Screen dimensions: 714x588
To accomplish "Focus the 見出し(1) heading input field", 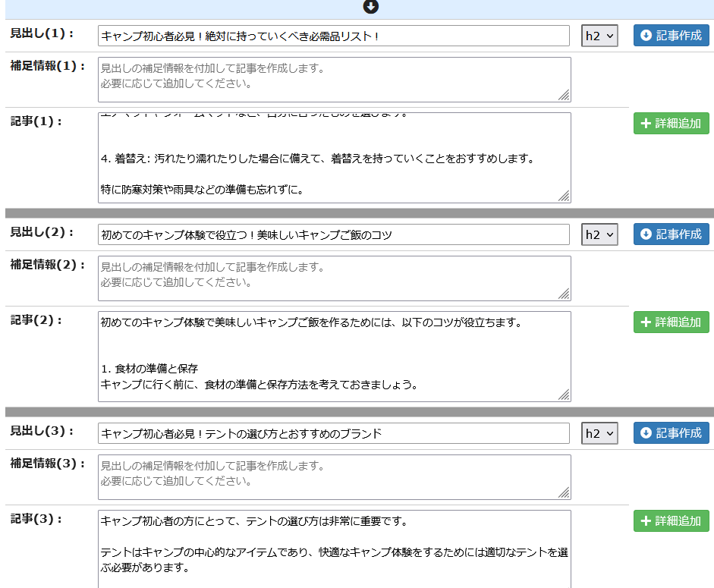I will pyautogui.click(x=333, y=36).
